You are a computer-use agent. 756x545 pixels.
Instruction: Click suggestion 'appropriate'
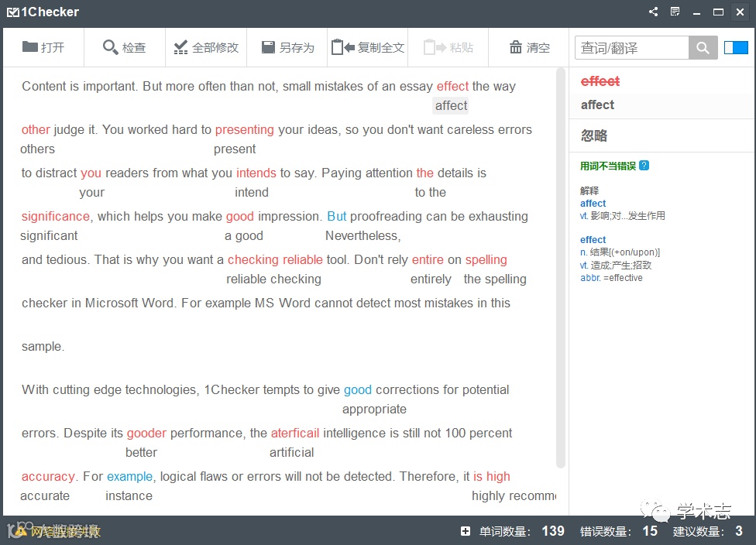[375, 409]
